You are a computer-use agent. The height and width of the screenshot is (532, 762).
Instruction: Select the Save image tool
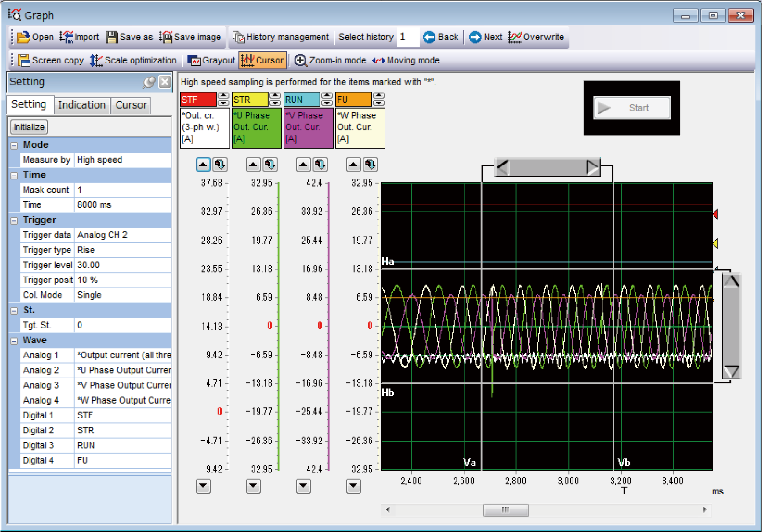[191, 37]
